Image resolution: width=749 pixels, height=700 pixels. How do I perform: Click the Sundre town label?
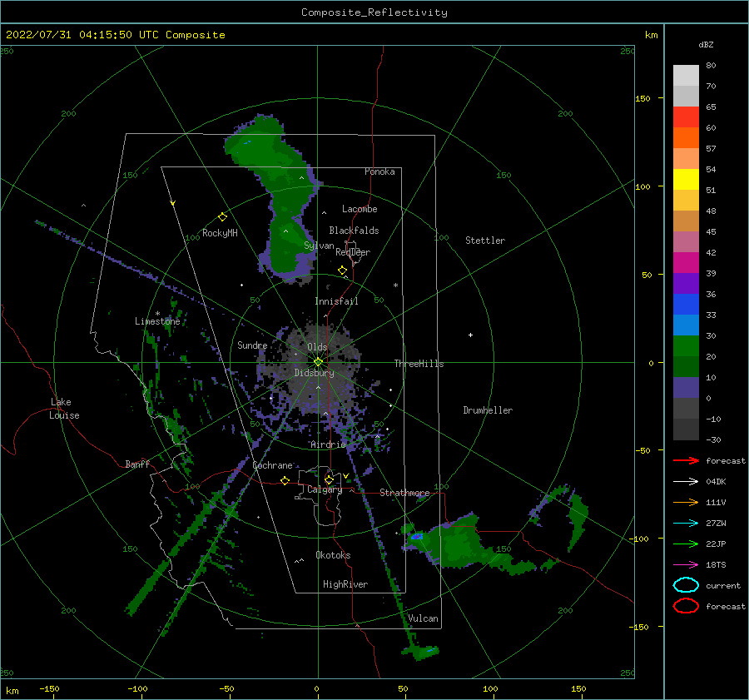tap(252, 345)
